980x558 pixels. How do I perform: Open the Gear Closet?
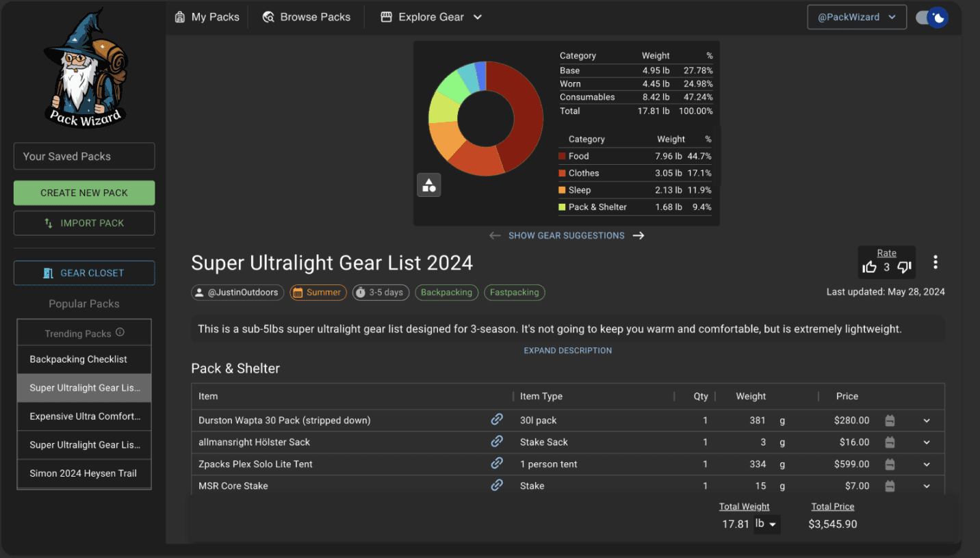pyautogui.click(x=84, y=273)
